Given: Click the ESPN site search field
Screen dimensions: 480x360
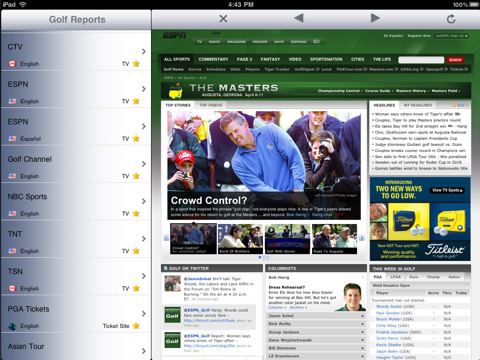Looking at the screenshot, I should [x=421, y=60].
